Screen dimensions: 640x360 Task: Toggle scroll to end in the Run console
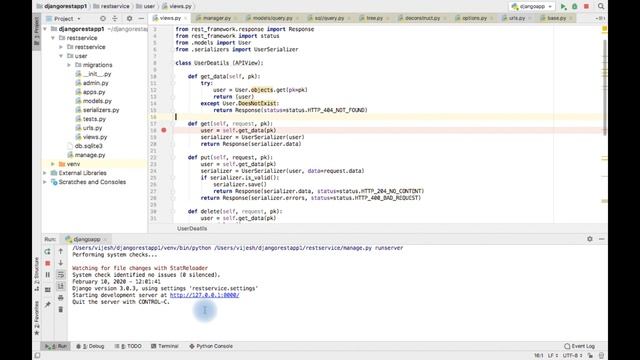pos(60,286)
